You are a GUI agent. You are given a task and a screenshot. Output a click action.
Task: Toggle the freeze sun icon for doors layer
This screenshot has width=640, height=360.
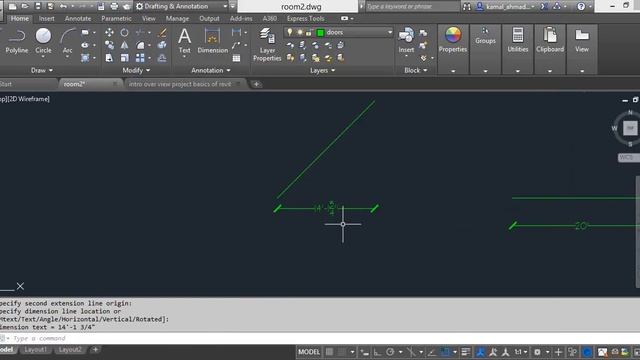point(300,32)
